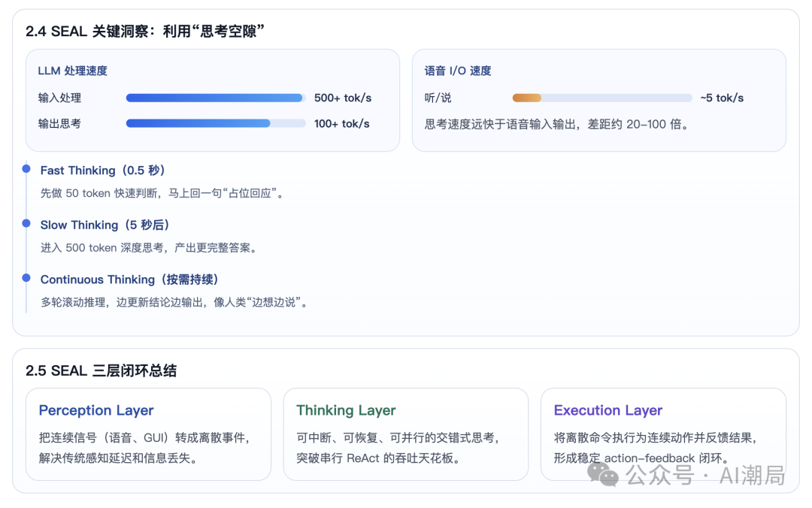The height and width of the screenshot is (508, 812).
Task: Click the 输出思考 progress bar
Action: (214, 123)
